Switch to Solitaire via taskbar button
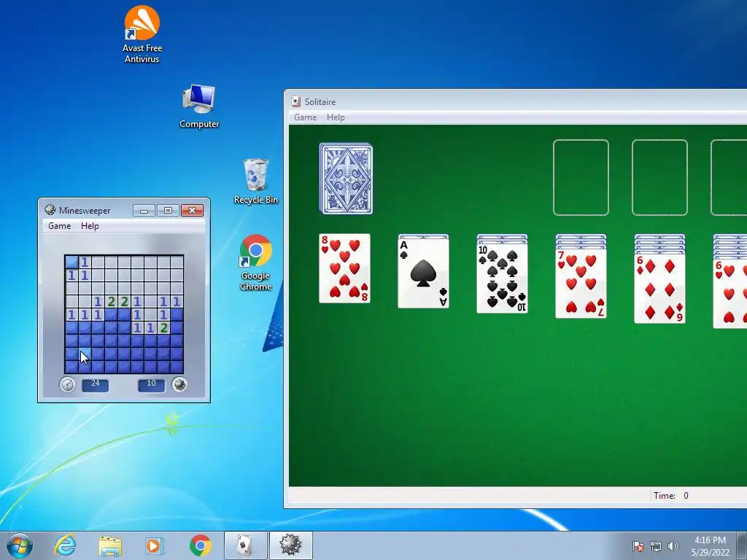This screenshot has height=560, width=747. [x=245, y=545]
